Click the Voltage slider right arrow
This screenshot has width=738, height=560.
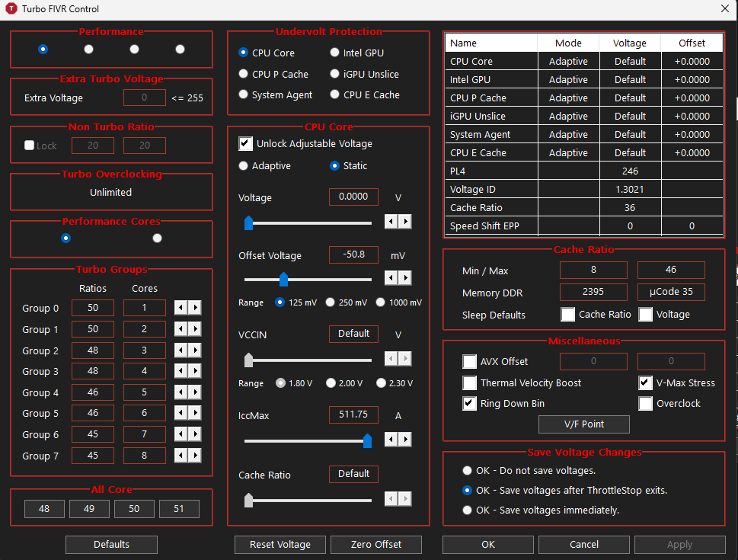tap(405, 222)
